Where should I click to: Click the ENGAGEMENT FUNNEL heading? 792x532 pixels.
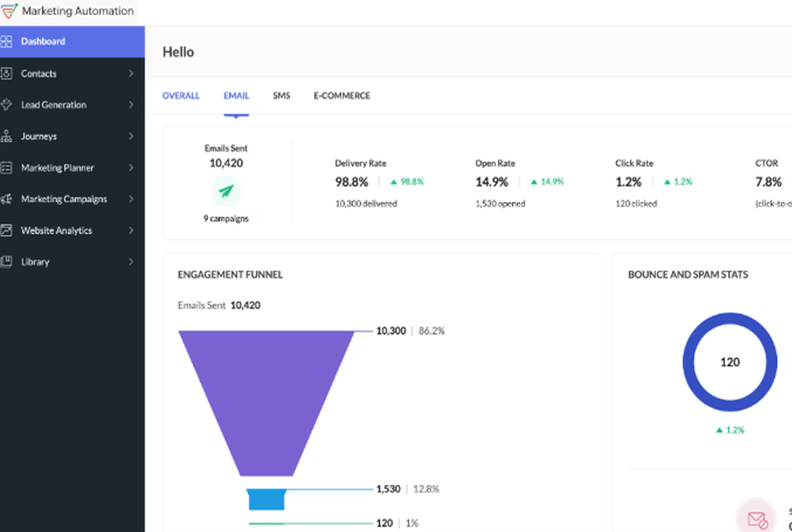click(x=230, y=275)
